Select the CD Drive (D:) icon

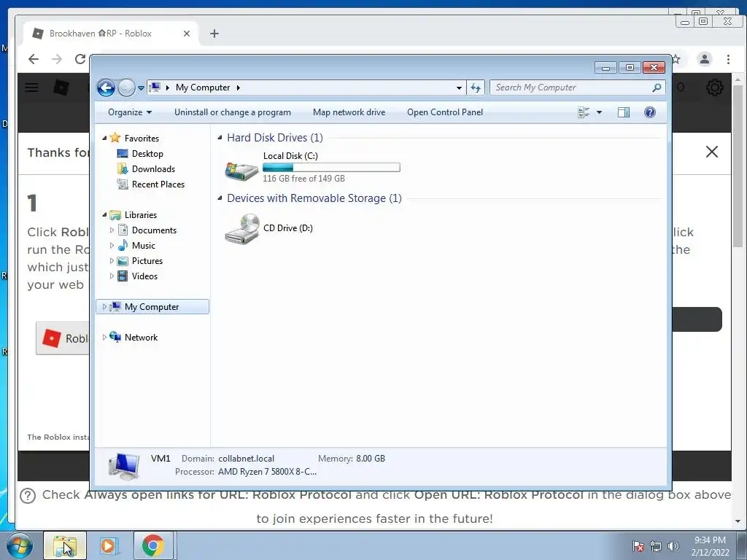tap(242, 228)
